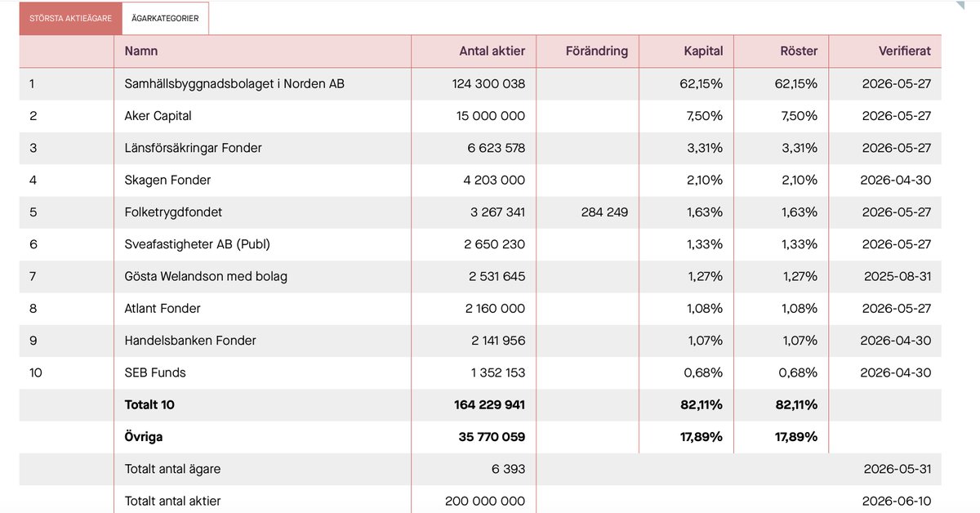Click Folketrygdfondet's Kapital value 1,63%

pyautogui.click(x=706, y=212)
